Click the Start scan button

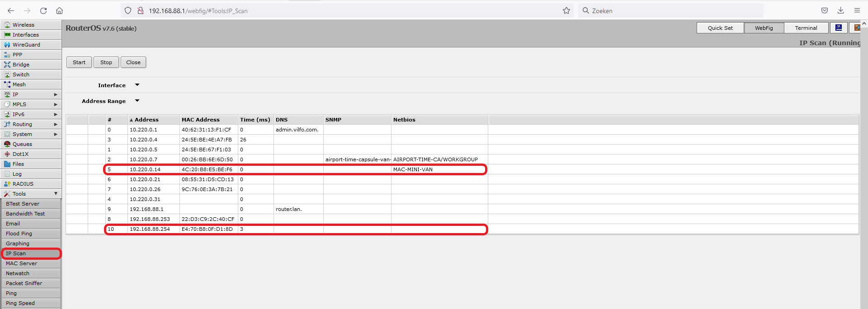pyautogui.click(x=79, y=62)
